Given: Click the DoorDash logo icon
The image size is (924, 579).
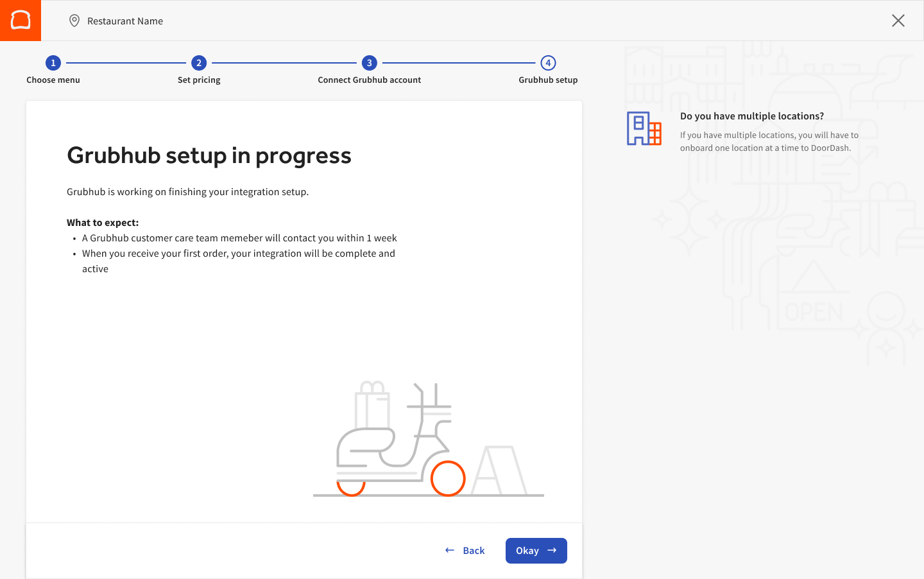Looking at the screenshot, I should pos(20,20).
